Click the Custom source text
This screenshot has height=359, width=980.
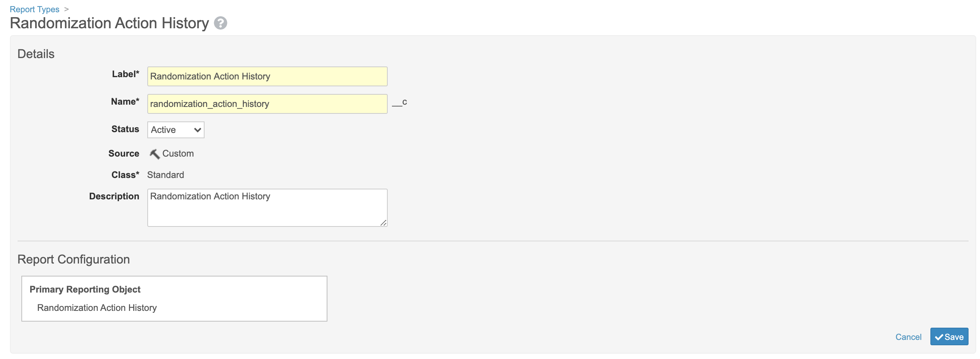[x=178, y=154]
